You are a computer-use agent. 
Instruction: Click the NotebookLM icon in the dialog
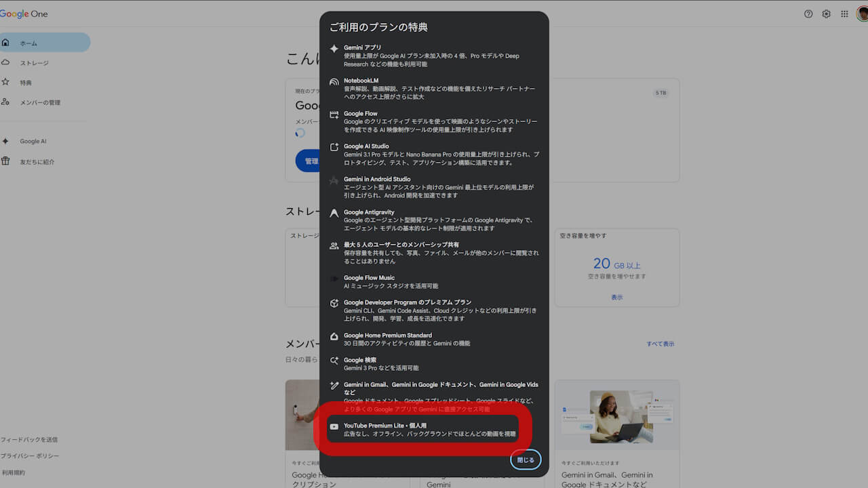334,82
